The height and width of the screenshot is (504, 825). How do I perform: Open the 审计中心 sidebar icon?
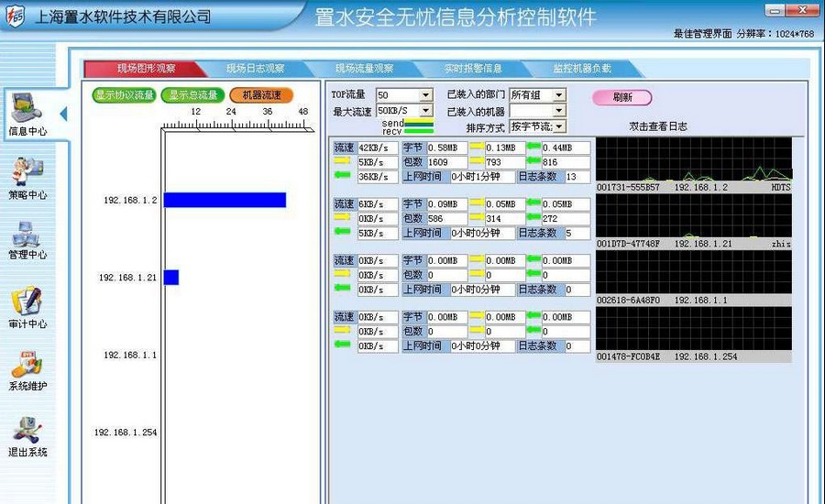coord(27,307)
